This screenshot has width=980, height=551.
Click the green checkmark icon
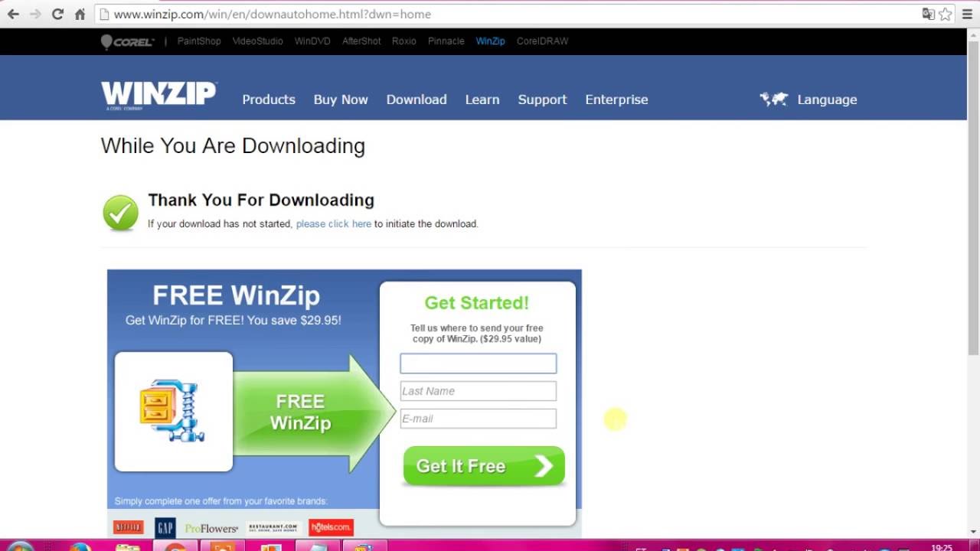tap(120, 213)
